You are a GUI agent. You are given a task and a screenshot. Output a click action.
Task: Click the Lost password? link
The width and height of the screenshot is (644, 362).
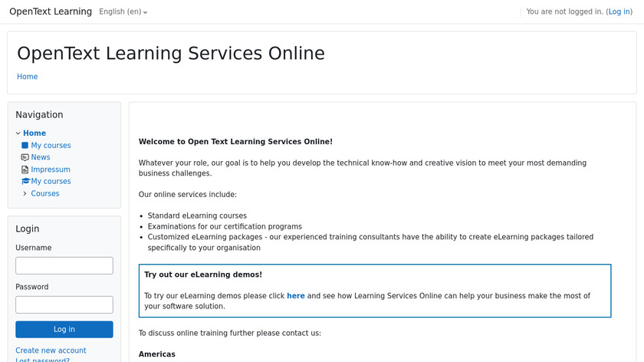(x=43, y=360)
